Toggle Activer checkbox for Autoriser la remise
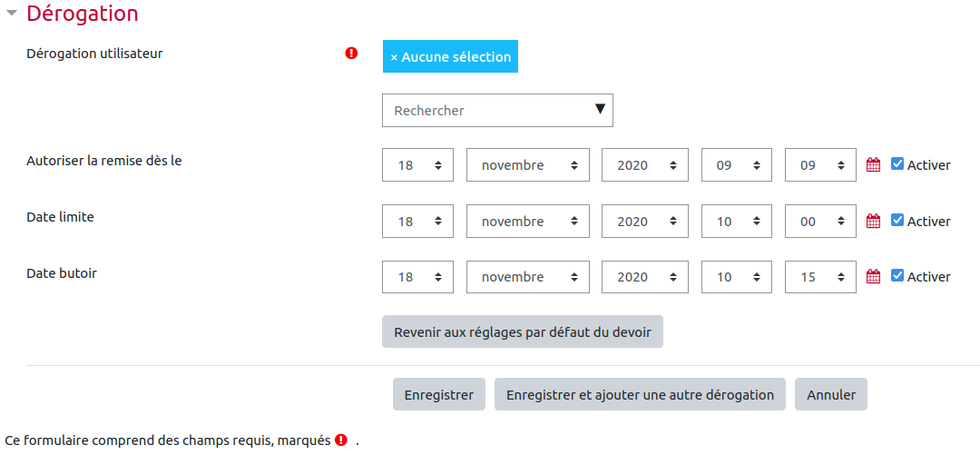980x455 pixels. coord(897,164)
